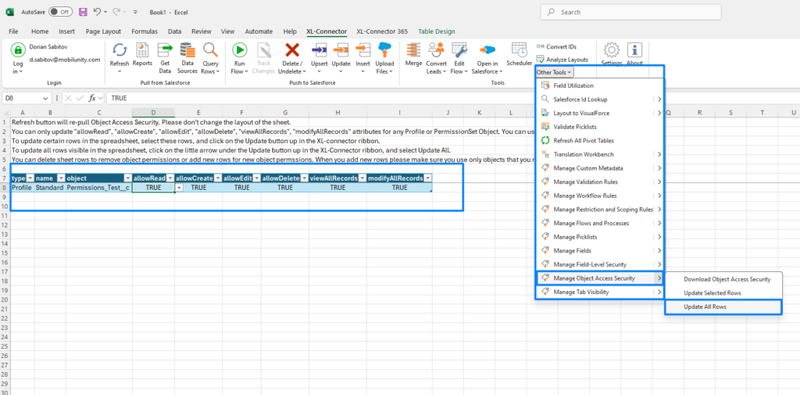Screen dimensions: 800x395
Task: Open the Name Box dropdown arrow
Action: (46, 98)
